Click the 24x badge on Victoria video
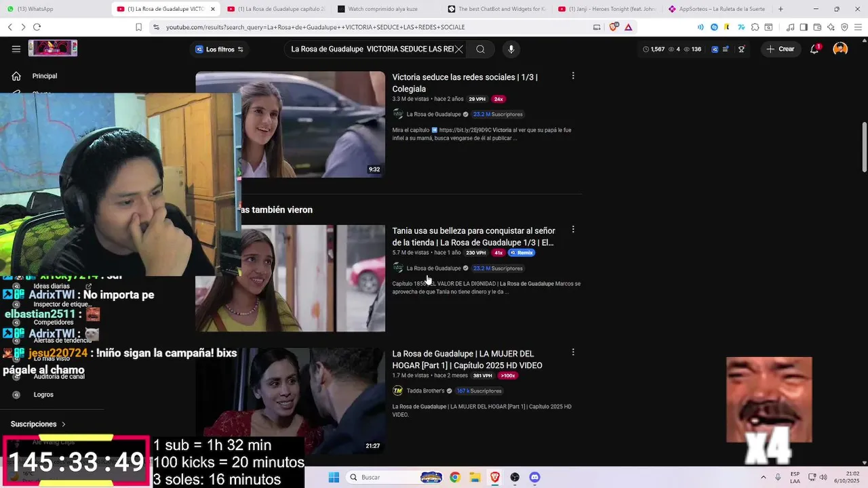 point(498,99)
